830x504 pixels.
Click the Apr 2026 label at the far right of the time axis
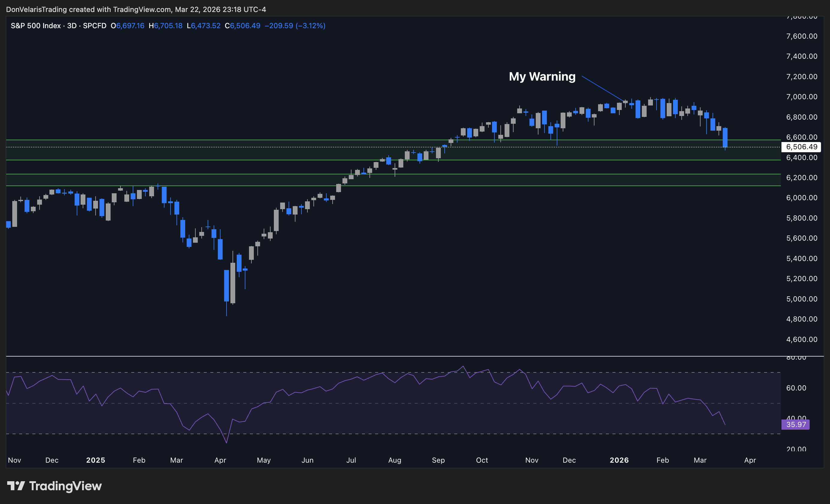coord(750,460)
